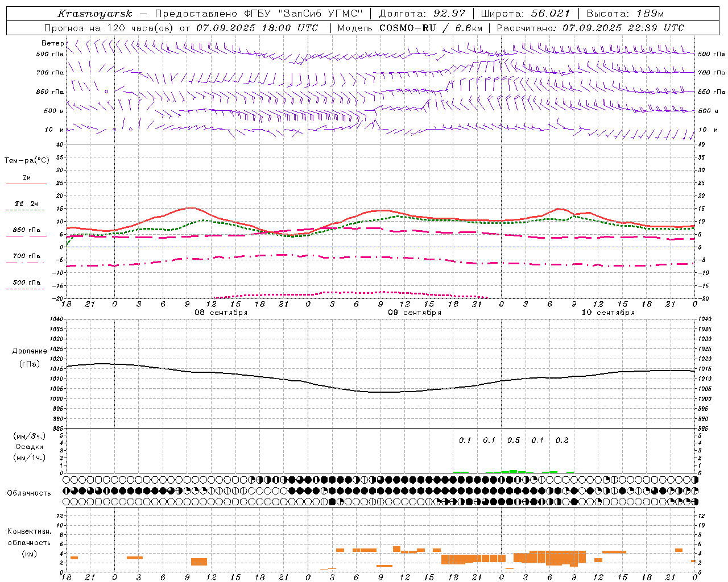Click the 09 сентября date label
The width and height of the screenshot is (728, 582).
click(415, 313)
